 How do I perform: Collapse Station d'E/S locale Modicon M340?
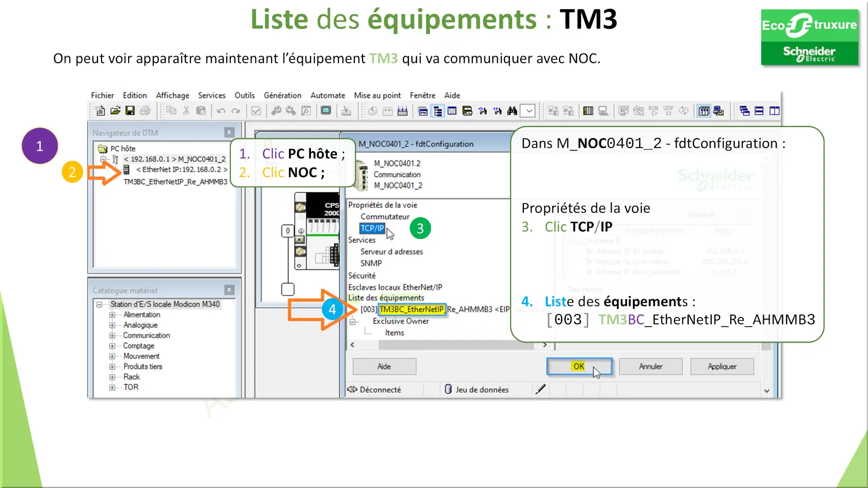tap(100, 304)
